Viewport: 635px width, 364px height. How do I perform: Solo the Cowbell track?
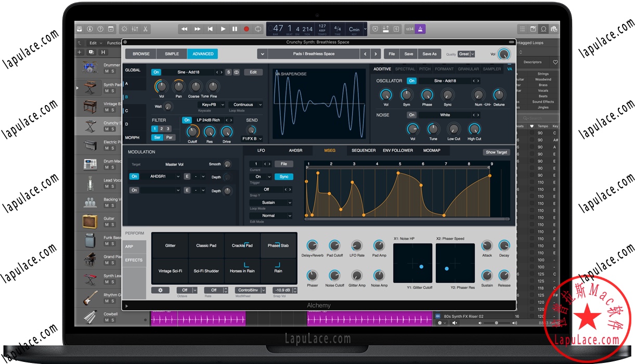pos(112,320)
